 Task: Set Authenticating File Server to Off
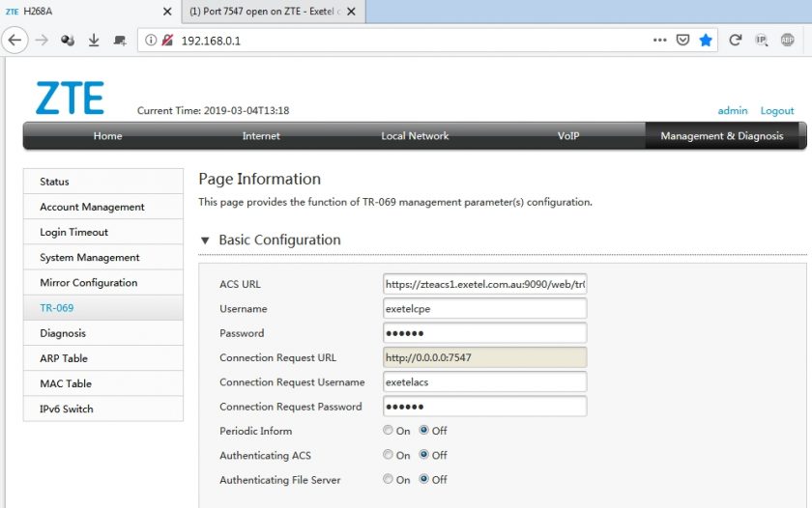tap(424, 479)
